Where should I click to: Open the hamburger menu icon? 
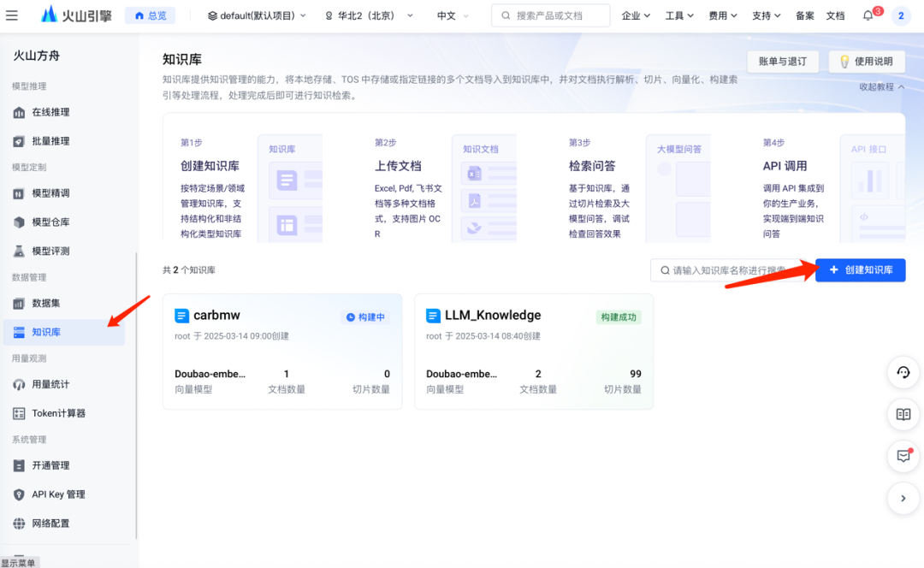[12, 15]
